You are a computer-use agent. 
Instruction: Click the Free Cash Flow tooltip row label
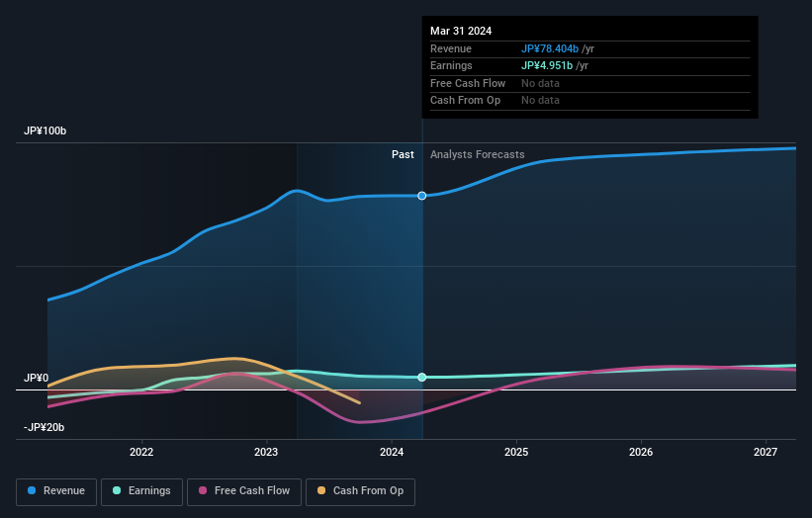click(468, 83)
